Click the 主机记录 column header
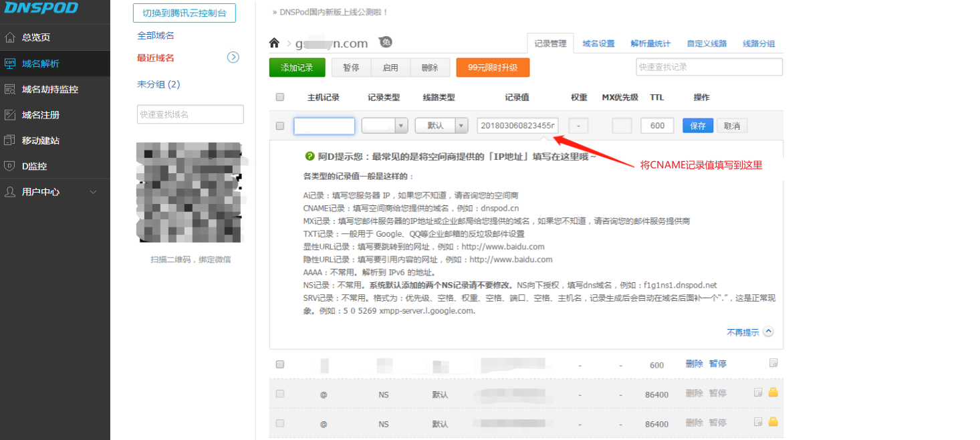 (324, 98)
